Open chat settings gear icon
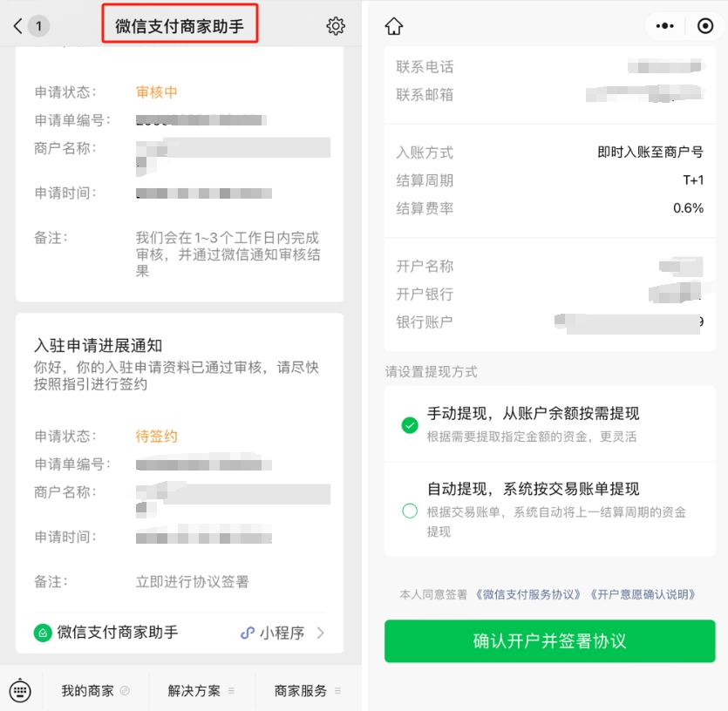The image size is (728, 711). [335, 26]
